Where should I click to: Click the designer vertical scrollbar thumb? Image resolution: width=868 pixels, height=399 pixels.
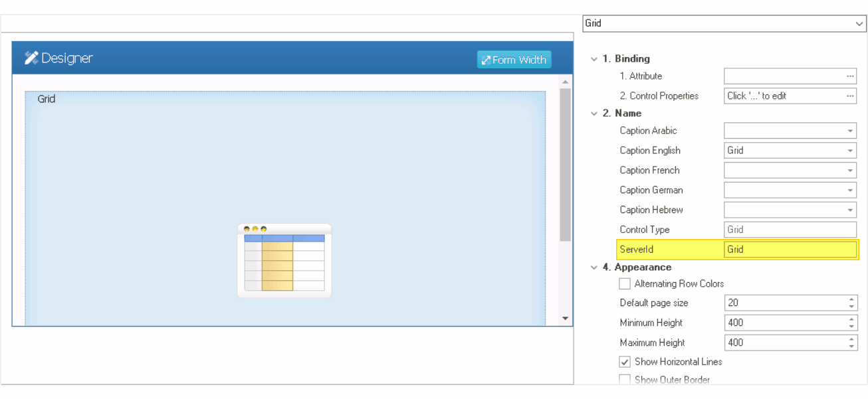(x=566, y=165)
